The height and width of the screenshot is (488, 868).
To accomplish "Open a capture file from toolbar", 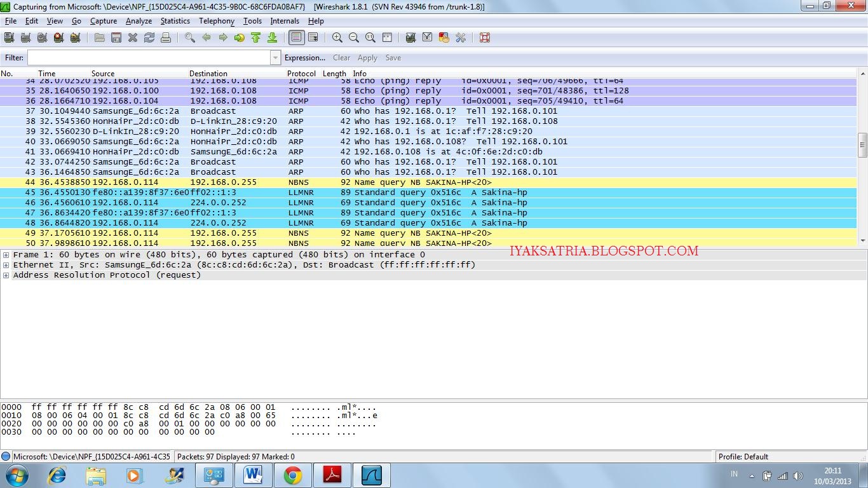I will pos(100,37).
